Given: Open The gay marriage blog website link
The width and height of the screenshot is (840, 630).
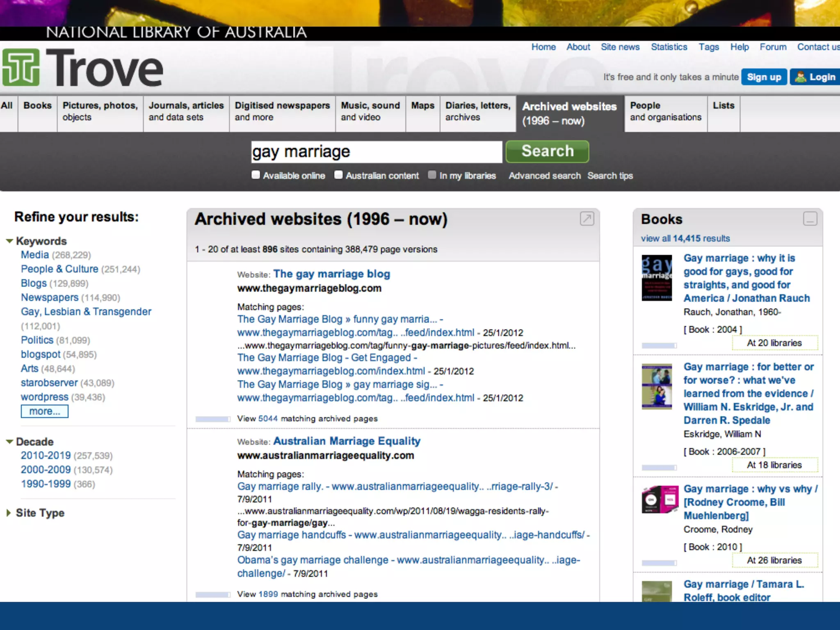Looking at the screenshot, I should pos(331,274).
